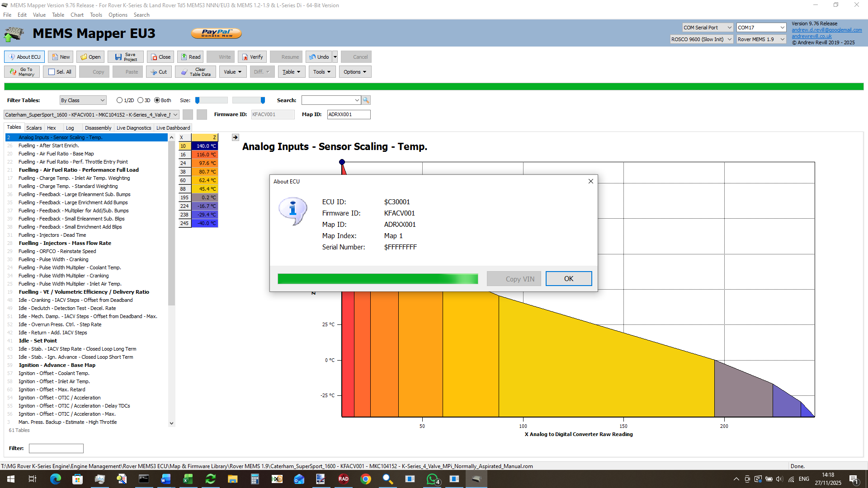868x488 pixels.
Task: Open the By Class filter dropdown
Action: 83,100
